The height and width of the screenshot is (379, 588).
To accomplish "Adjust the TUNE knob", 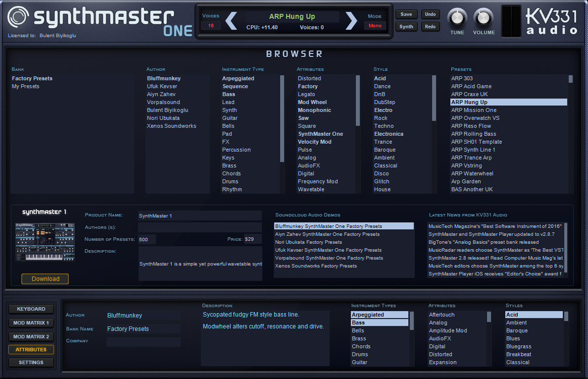I will pyautogui.click(x=457, y=18).
